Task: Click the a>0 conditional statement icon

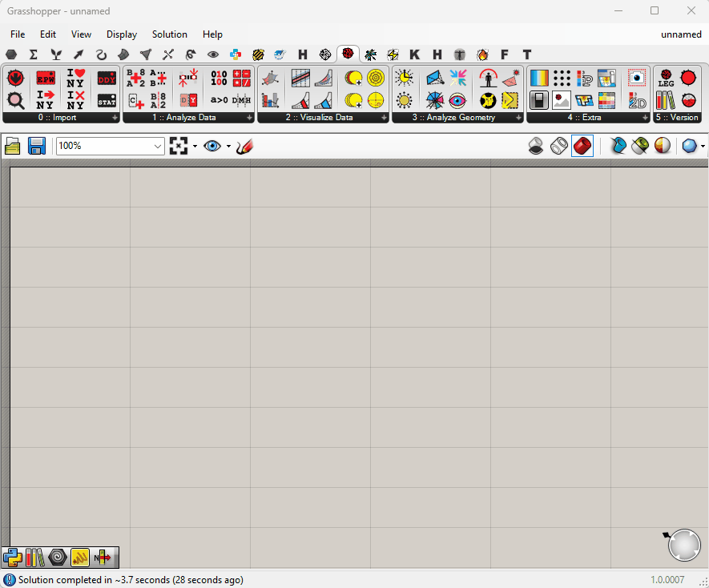Action: pos(219,100)
